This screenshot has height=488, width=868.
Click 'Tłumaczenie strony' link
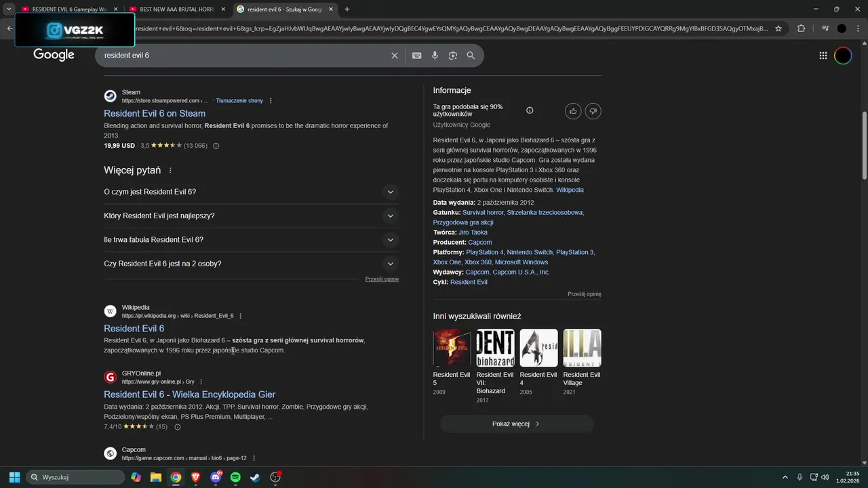pos(239,101)
